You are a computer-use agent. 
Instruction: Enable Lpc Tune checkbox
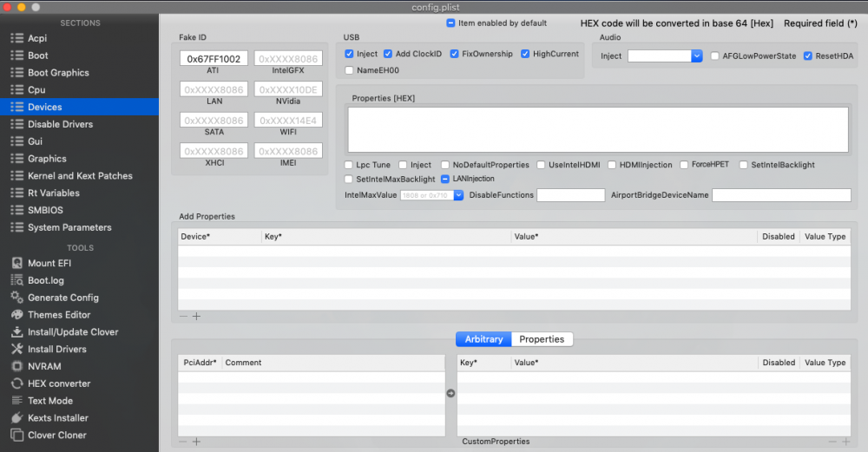pyautogui.click(x=348, y=165)
